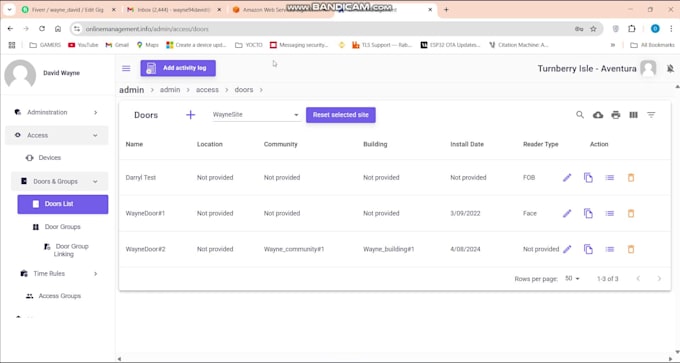The width and height of the screenshot is (680, 363).
Task: Go back in browser history
Action: [x=10, y=29]
